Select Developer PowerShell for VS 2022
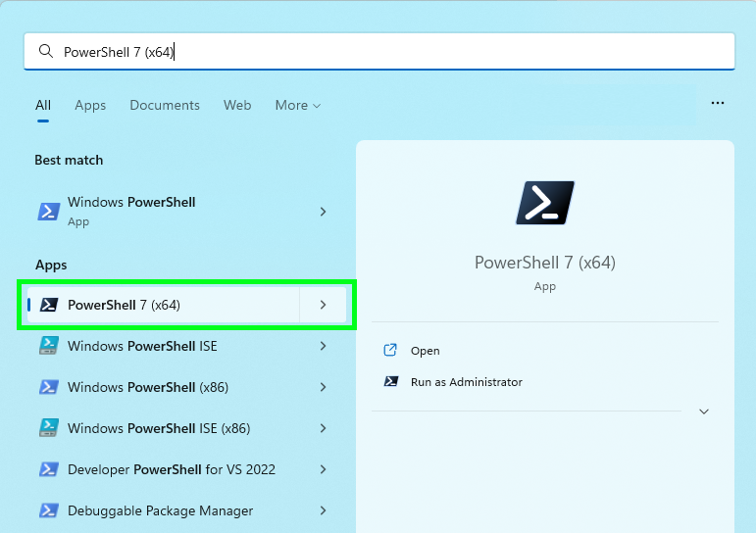Image resolution: width=756 pixels, height=533 pixels. [x=186, y=469]
